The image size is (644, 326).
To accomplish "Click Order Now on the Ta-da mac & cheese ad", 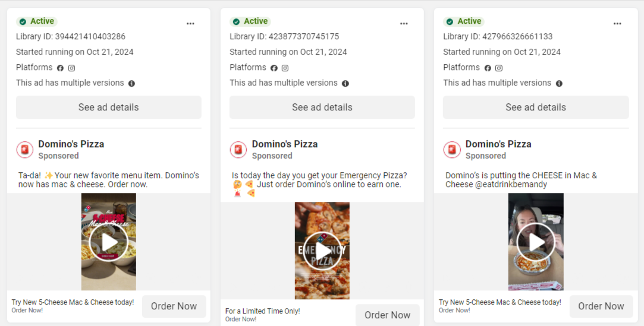I will point(174,306).
